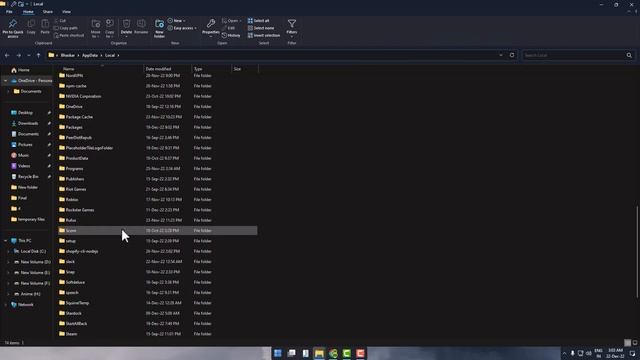The image size is (640, 360).
Task: Select Downloads in Quick access
Action: pyautogui.click(x=28, y=123)
